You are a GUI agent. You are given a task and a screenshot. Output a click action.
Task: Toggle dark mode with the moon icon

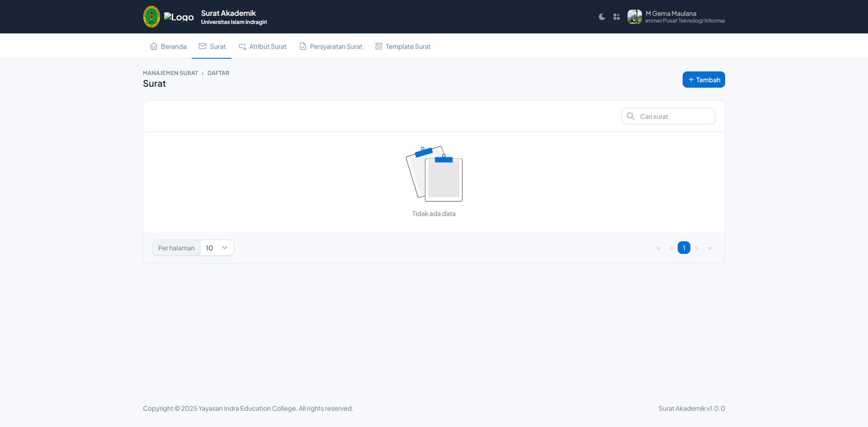click(602, 17)
